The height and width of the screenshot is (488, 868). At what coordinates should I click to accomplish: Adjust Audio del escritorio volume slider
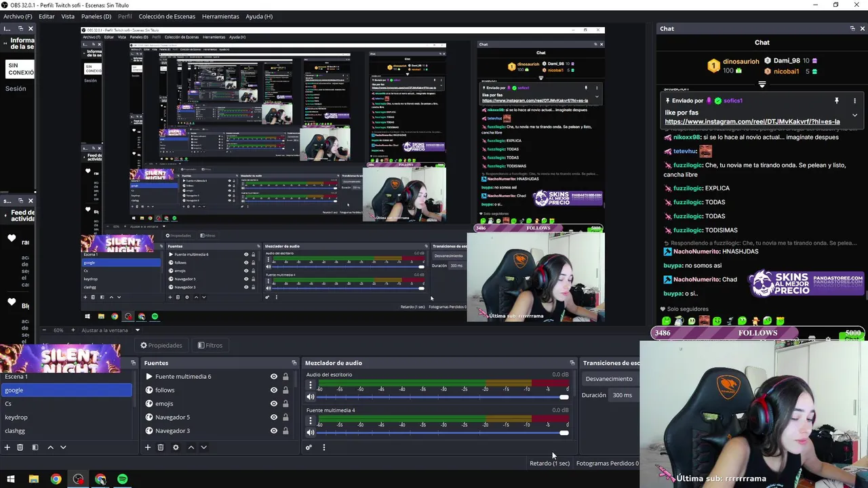point(443,396)
